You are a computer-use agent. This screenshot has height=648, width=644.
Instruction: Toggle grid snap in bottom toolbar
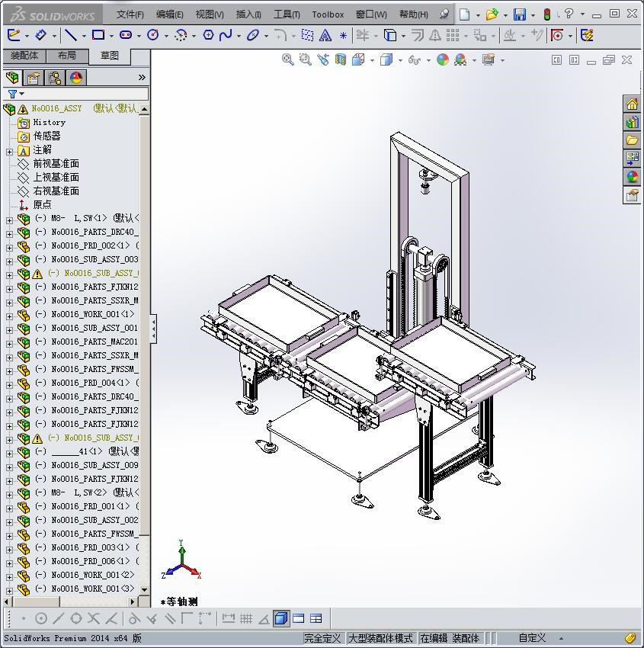pyautogui.click(x=246, y=618)
